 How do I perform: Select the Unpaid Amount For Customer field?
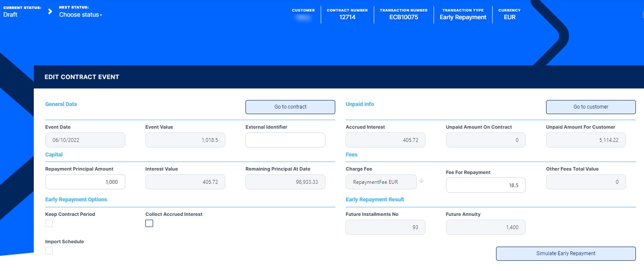tap(586, 140)
